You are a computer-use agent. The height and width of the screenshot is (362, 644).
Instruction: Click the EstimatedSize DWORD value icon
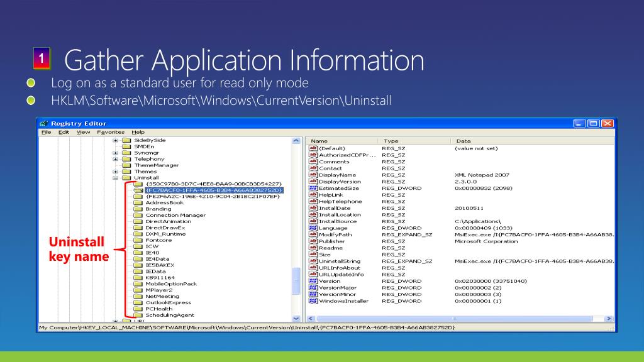[313, 188]
